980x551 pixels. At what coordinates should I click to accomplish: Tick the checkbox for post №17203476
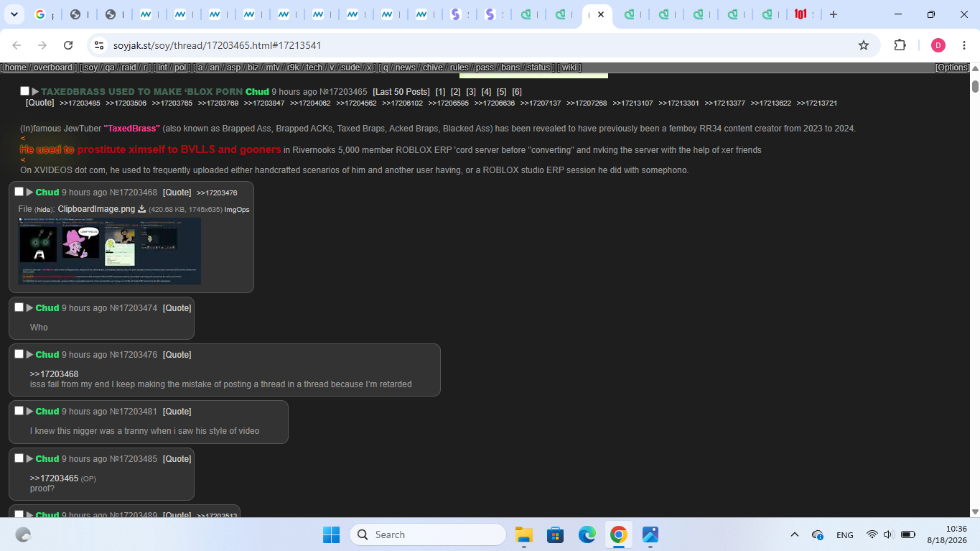19,354
